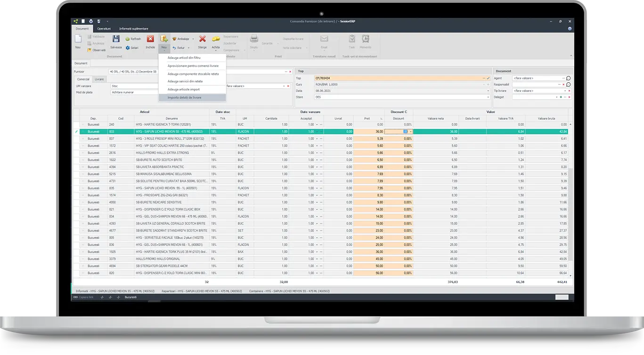Click cell HALLS-PROMO HALLS ORIGINAL
This screenshot has height=355, width=644.
(x=172, y=258)
